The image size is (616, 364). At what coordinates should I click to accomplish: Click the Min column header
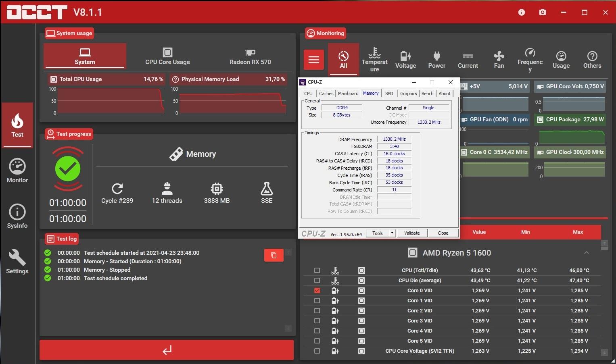525,232
